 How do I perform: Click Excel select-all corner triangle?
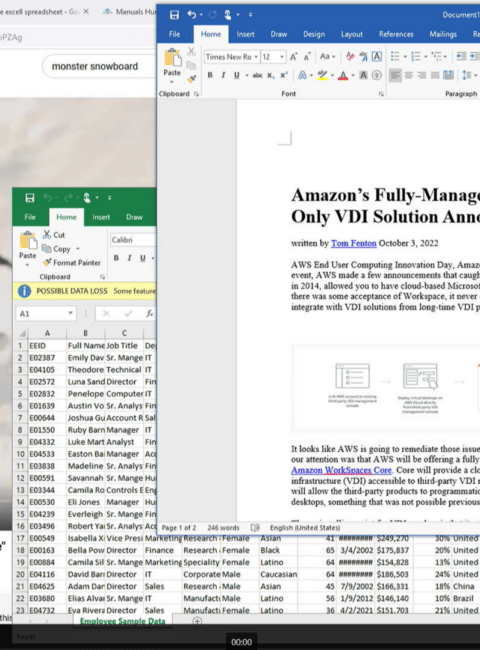[x=22, y=333]
